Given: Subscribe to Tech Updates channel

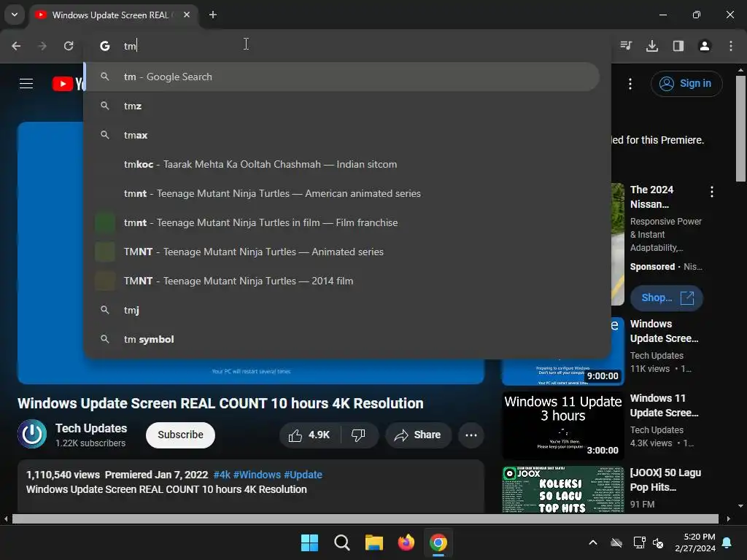Looking at the screenshot, I should click(x=181, y=435).
